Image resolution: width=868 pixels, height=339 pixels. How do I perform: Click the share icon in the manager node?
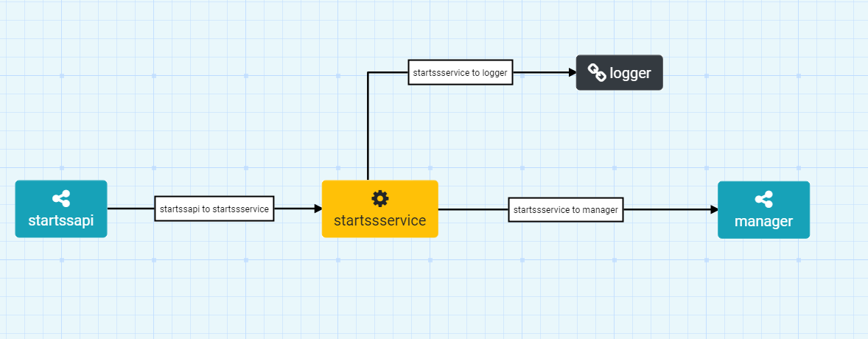coord(763,199)
